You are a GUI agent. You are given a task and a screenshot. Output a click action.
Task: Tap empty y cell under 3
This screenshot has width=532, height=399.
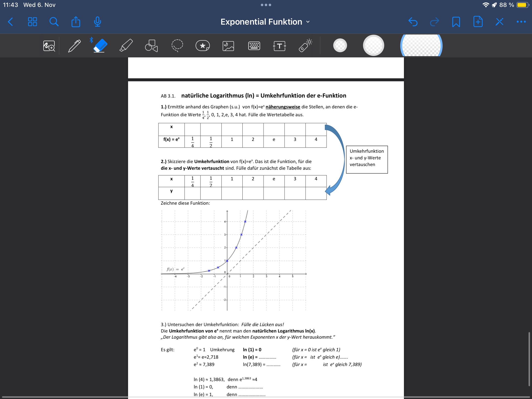click(x=295, y=193)
